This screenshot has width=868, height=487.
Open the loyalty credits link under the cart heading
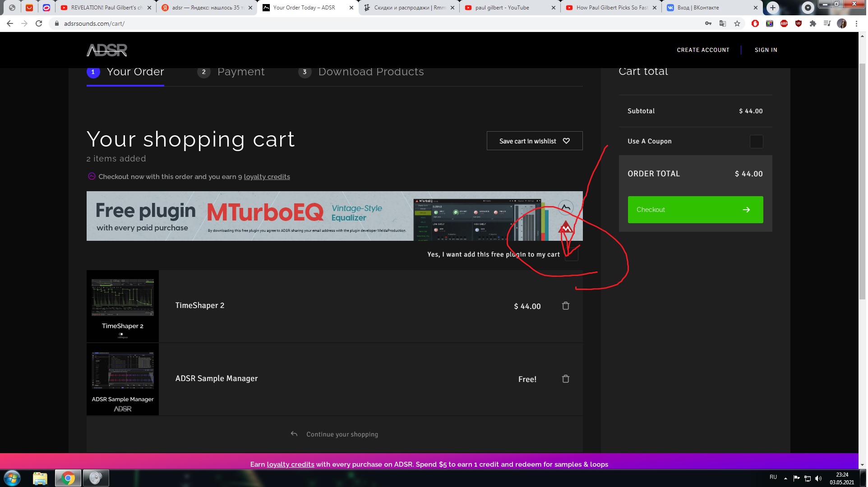coord(267,177)
